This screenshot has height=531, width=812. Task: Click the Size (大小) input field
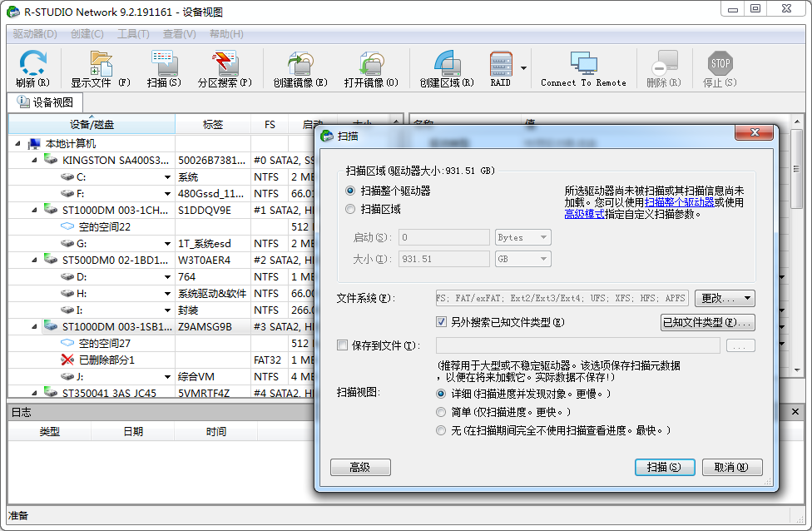click(x=443, y=259)
